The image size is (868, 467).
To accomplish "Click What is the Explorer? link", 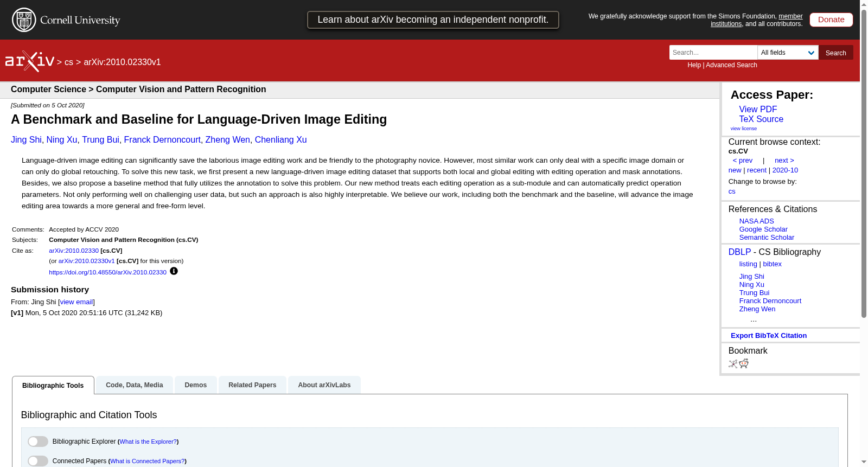I will (148, 442).
